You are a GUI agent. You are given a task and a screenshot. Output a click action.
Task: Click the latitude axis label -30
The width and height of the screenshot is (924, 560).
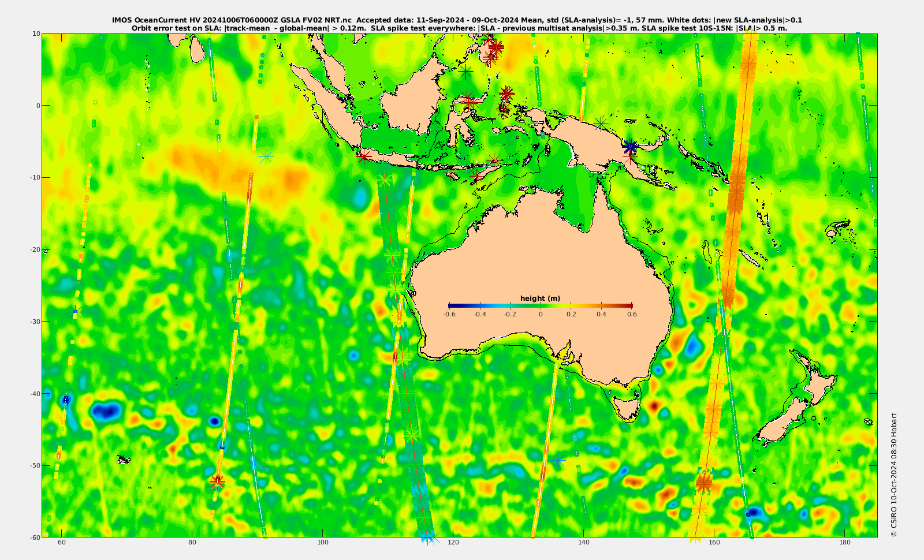click(x=35, y=321)
